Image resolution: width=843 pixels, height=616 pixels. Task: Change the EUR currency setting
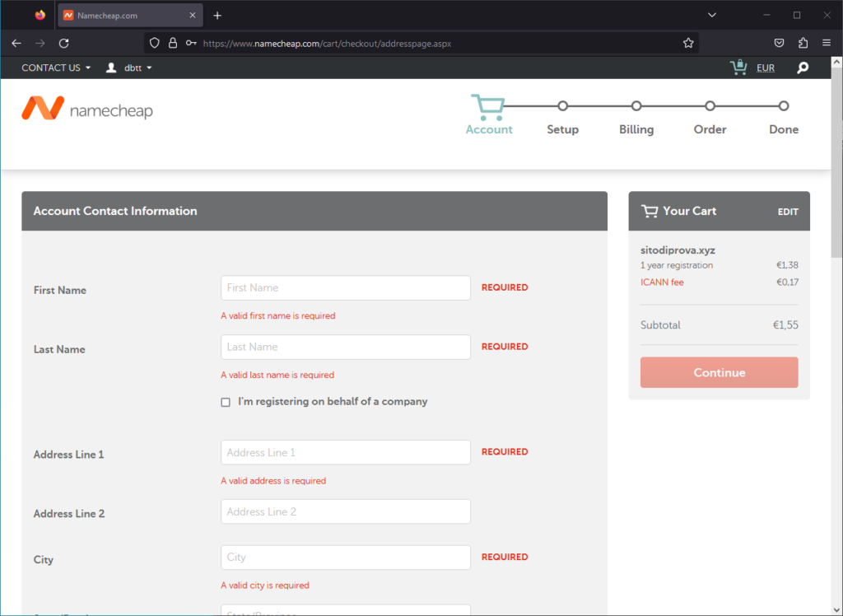pos(766,68)
